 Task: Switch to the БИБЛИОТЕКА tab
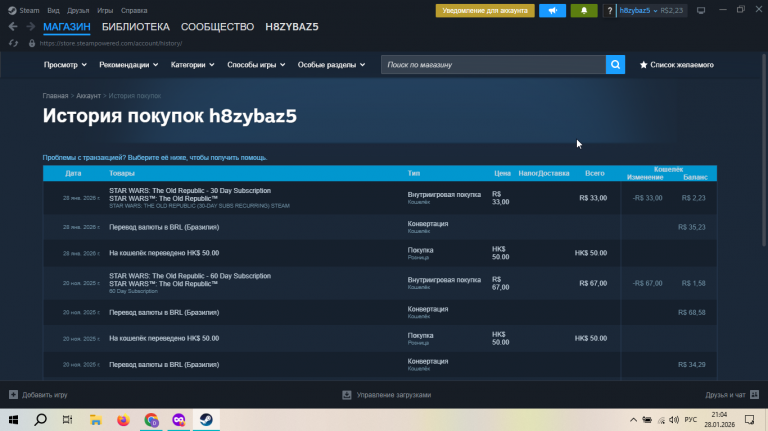coord(135,27)
